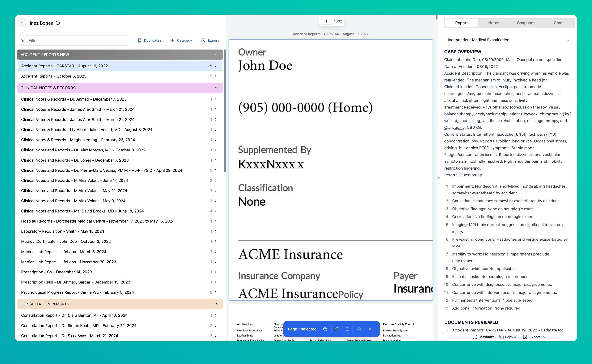Collapse the Clinical Notes & Records section
Image resolution: width=592 pixels, height=364 pixels.
pos(216,88)
